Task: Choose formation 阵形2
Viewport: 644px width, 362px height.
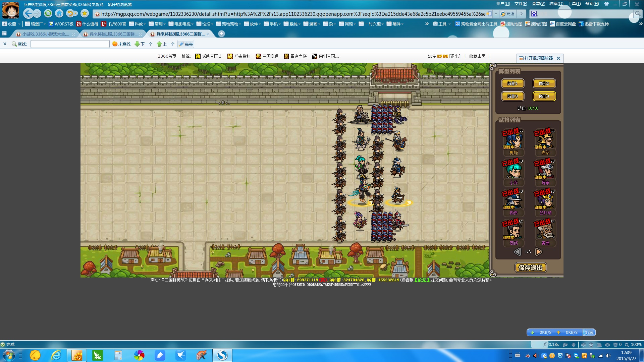Action: [544, 83]
